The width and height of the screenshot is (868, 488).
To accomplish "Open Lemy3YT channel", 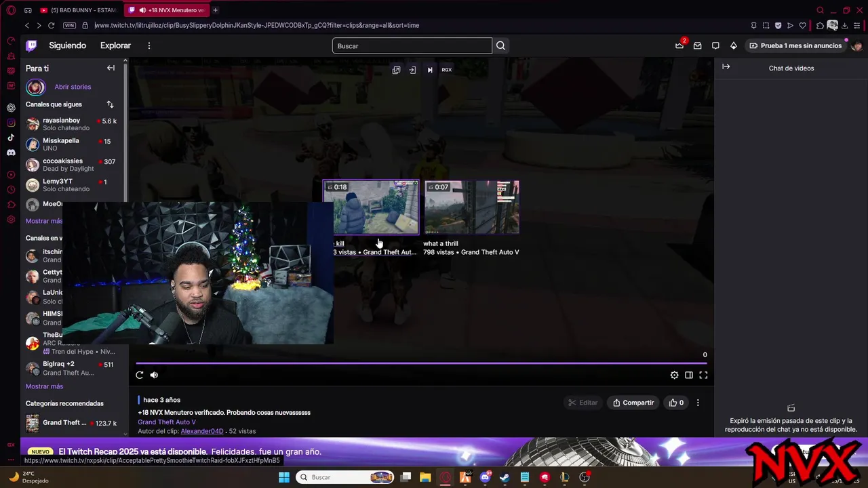I will [x=73, y=185].
